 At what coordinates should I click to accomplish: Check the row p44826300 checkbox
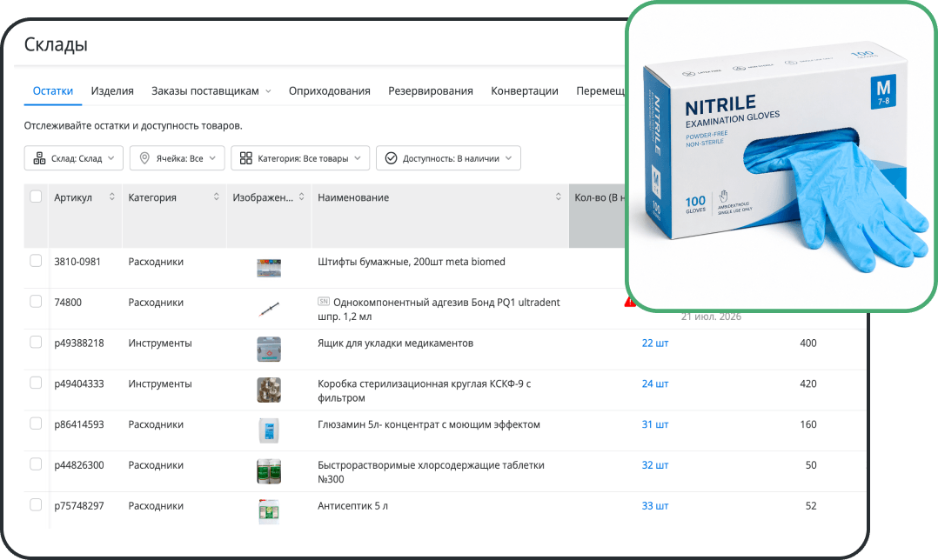coord(36,463)
